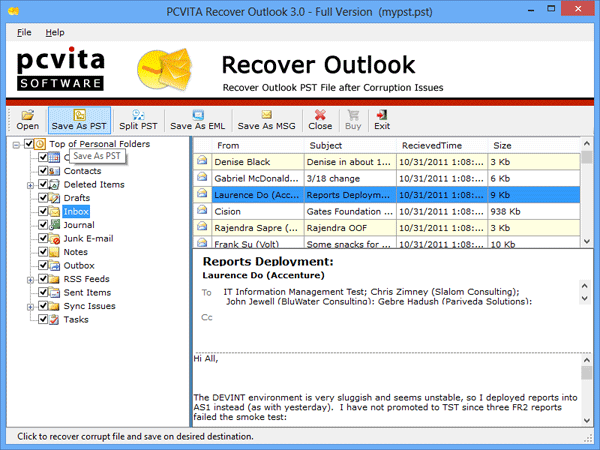This screenshot has width=600, height=450.
Task: Select the Gabriel McDonald email row
Action: coord(387,178)
